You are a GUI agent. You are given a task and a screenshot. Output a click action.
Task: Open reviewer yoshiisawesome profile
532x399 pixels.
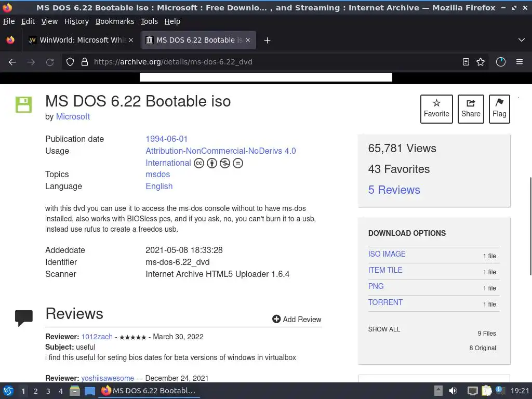click(x=108, y=378)
